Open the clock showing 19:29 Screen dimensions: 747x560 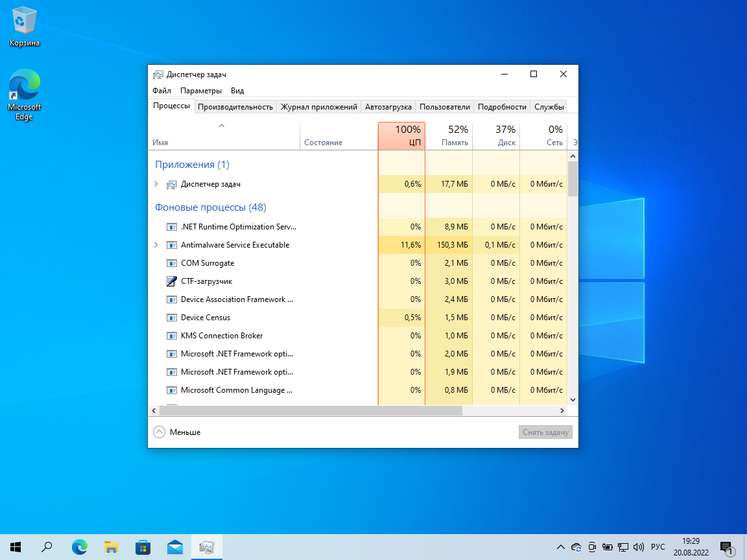coord(691,547)
